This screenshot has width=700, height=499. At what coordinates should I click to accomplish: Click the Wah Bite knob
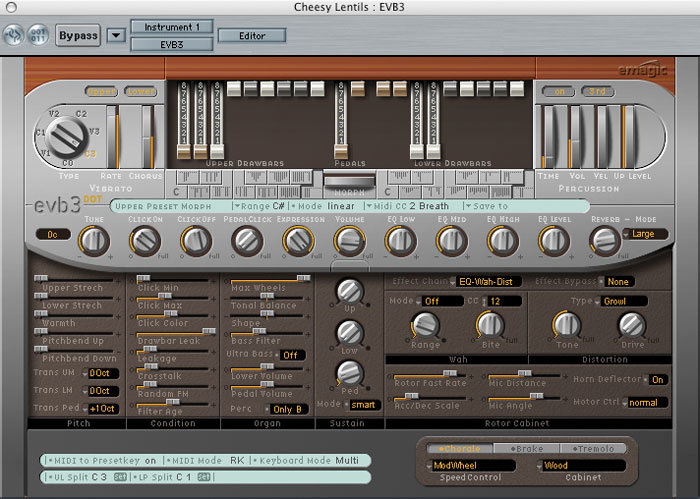490,325
